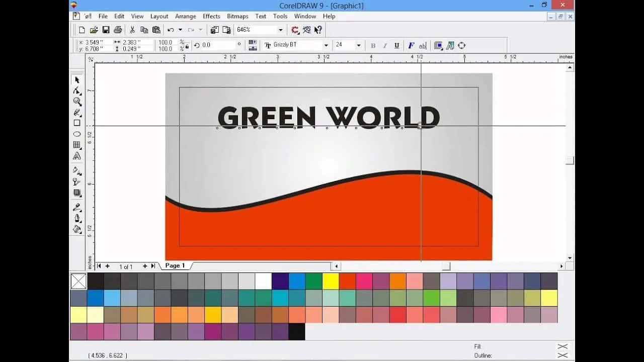The height and width of the screenshot is (362, 644).
Task: Click the horizontal scrollbar thumb
Action: [x=446, y=266]
